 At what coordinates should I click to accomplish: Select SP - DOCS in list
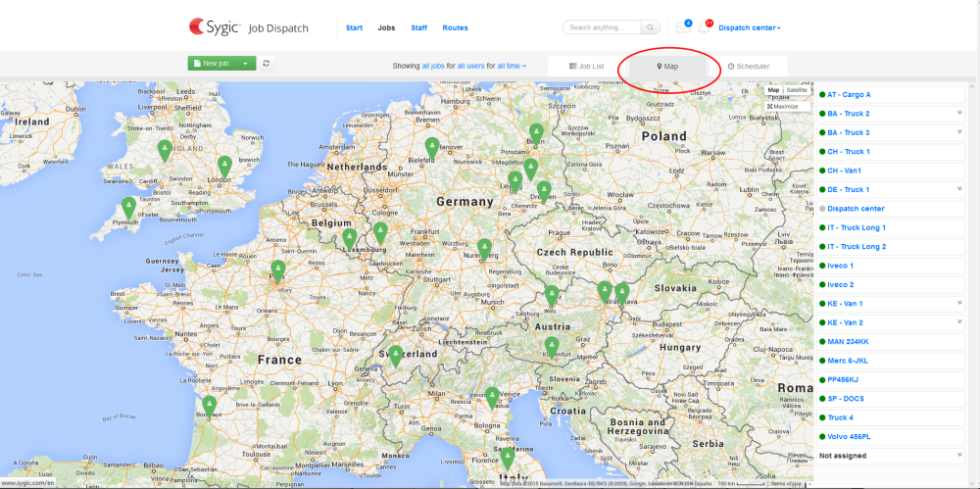[x=891, y=398]
